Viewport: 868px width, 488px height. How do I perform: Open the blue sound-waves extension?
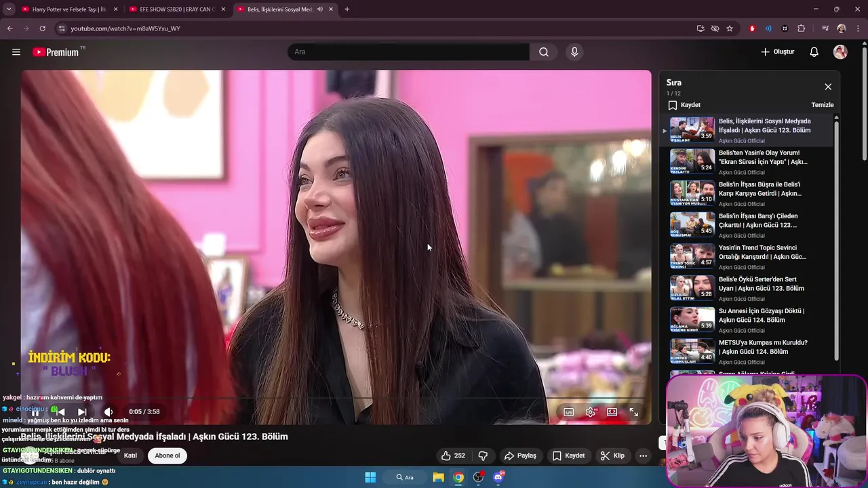coord(768,28)
